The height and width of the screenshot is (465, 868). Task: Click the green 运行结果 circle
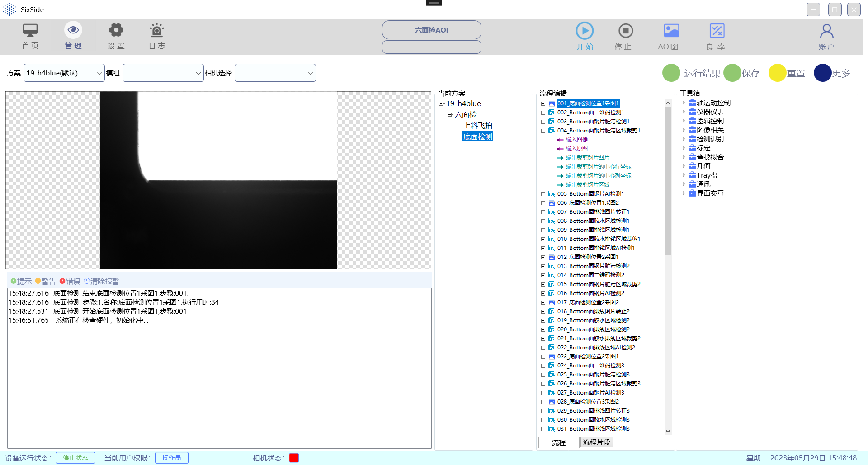pyautogui.click(x=671, y=73)
